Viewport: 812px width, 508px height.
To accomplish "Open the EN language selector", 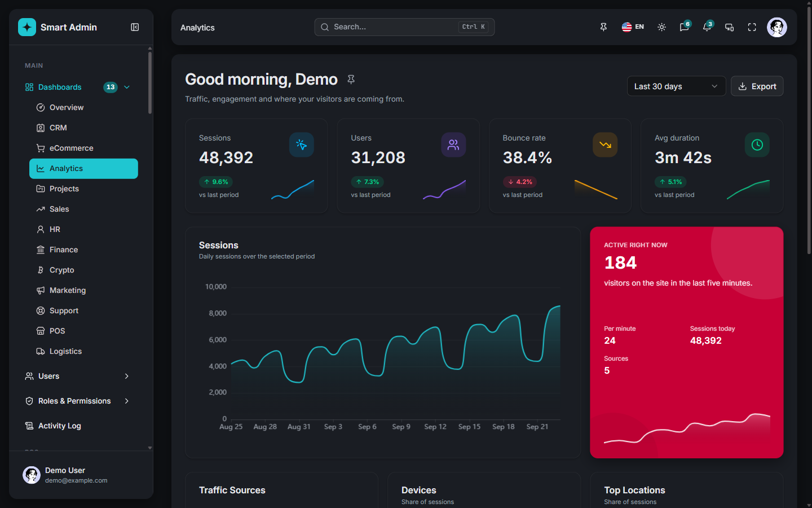I will click(633, 27).
